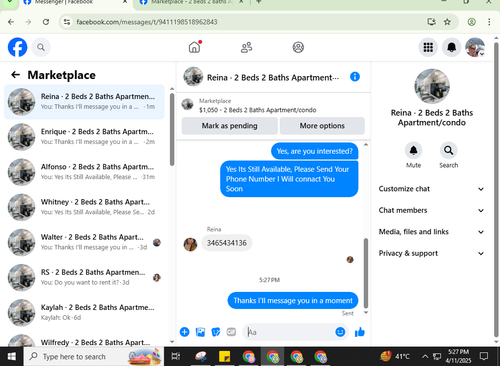Choose a GIF from the composer
This screenshot has width=500, height=366.
[x=231, y=332]
